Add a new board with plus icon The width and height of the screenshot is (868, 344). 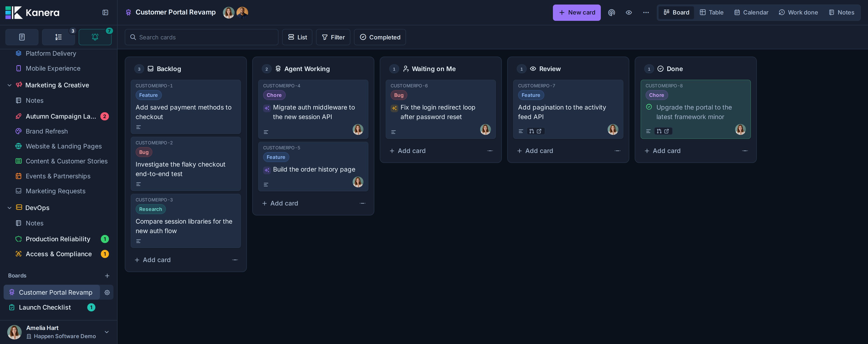[107, 276]
